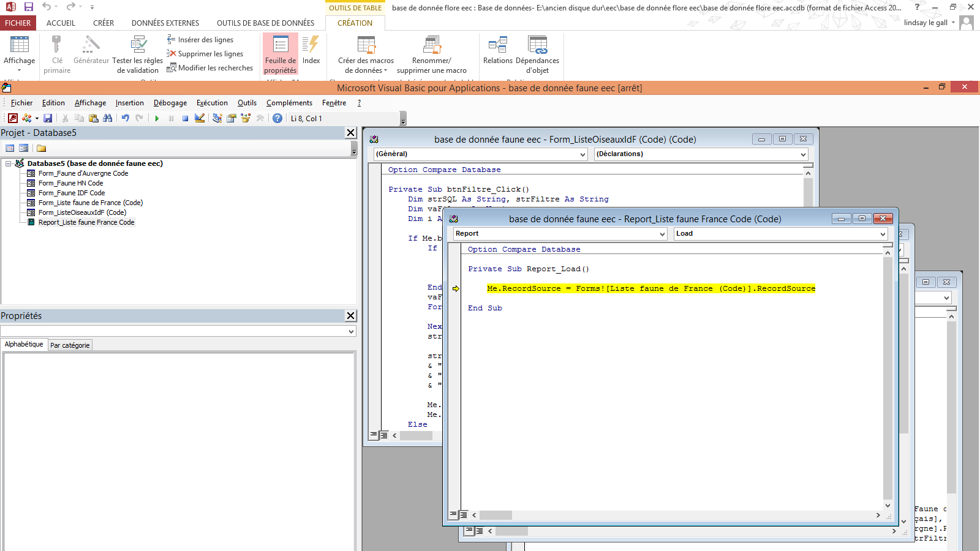Toggle Folders icon in the Project panel
The image size is (980, 551).
tap(41, 148)
